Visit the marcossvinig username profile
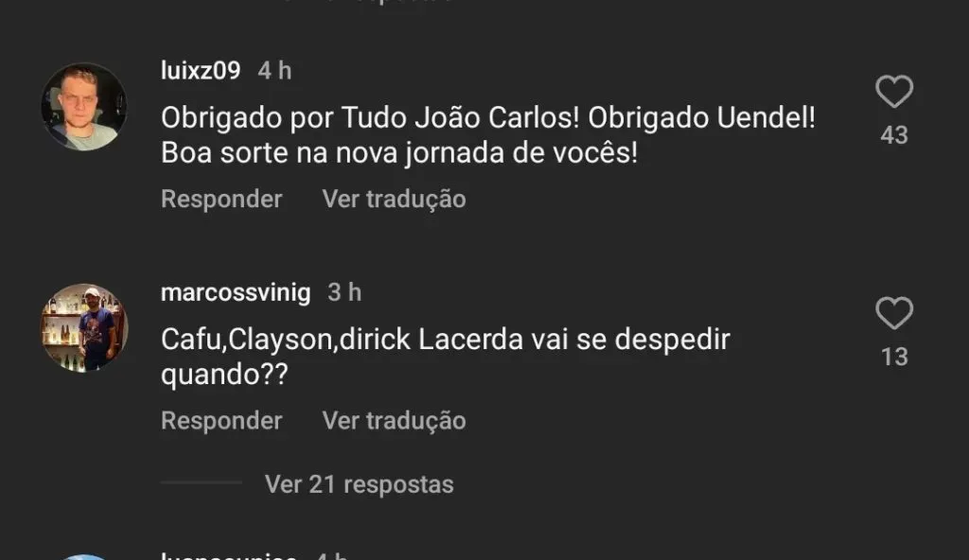 tap(236, 292)
